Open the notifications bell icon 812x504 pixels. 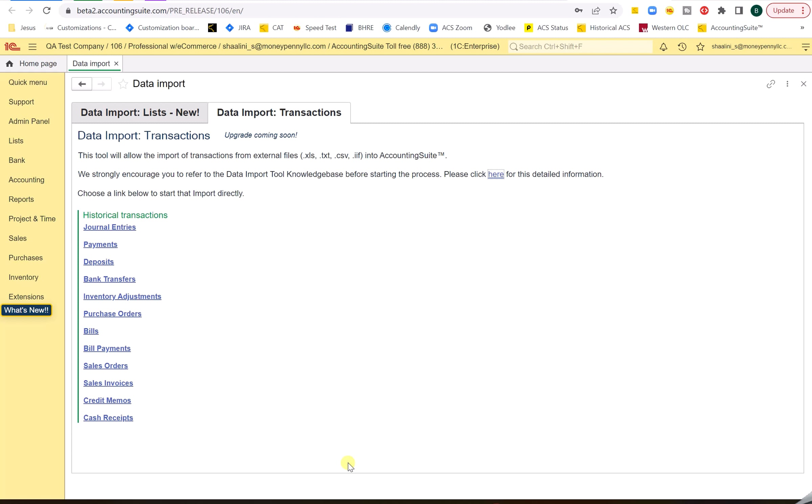pos(663,47)
